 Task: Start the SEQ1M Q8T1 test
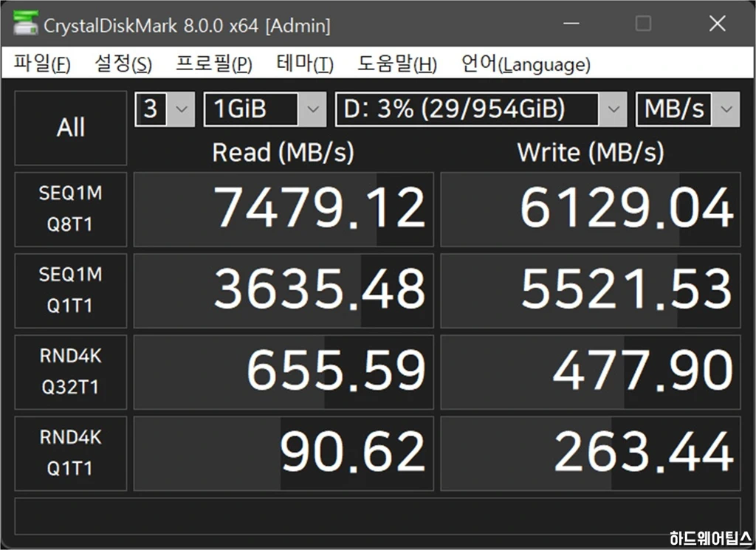coord(71,209)
